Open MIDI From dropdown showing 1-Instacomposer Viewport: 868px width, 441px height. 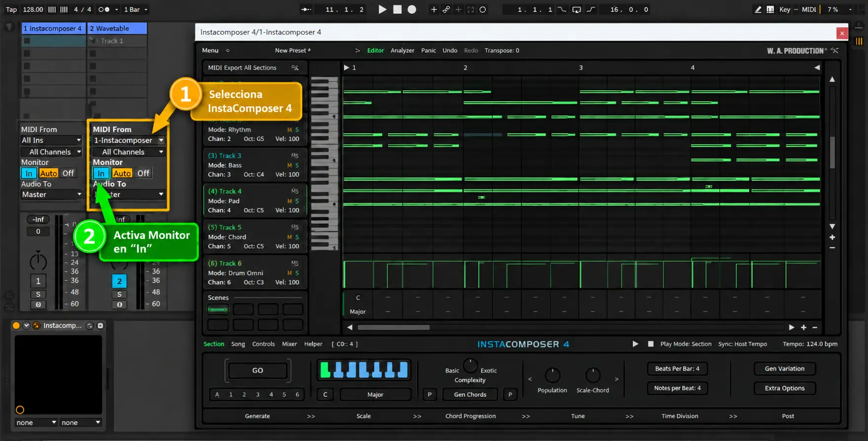click(129, 140)
